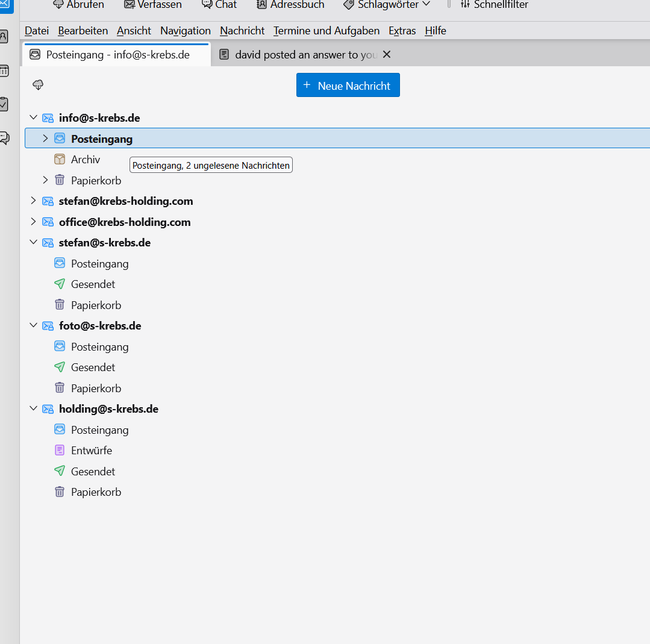Open Tasks from left sidebar icon
650x644 pixels.
[x=4, y=104]
